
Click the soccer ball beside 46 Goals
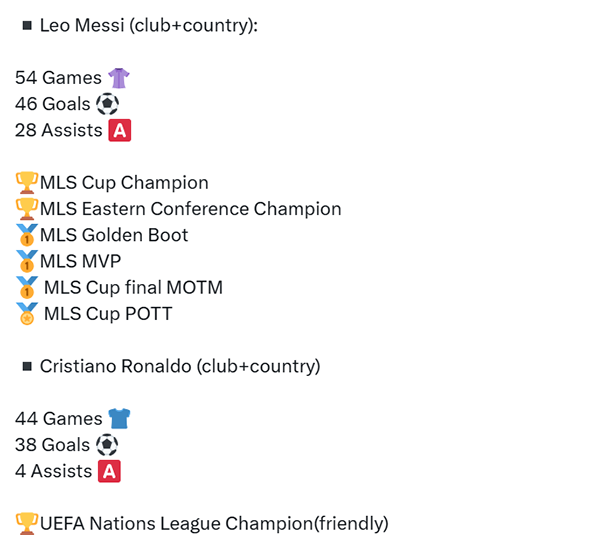coord(107,104)
